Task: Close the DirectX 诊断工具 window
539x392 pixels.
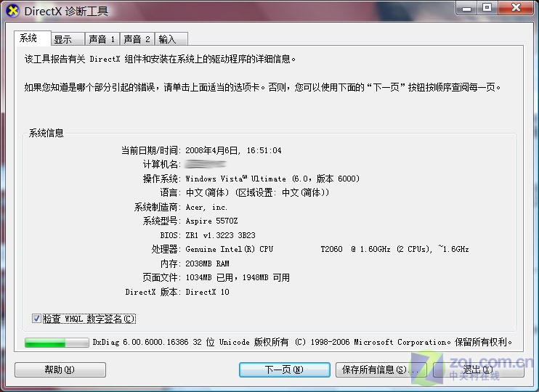Action: (516, 7)
